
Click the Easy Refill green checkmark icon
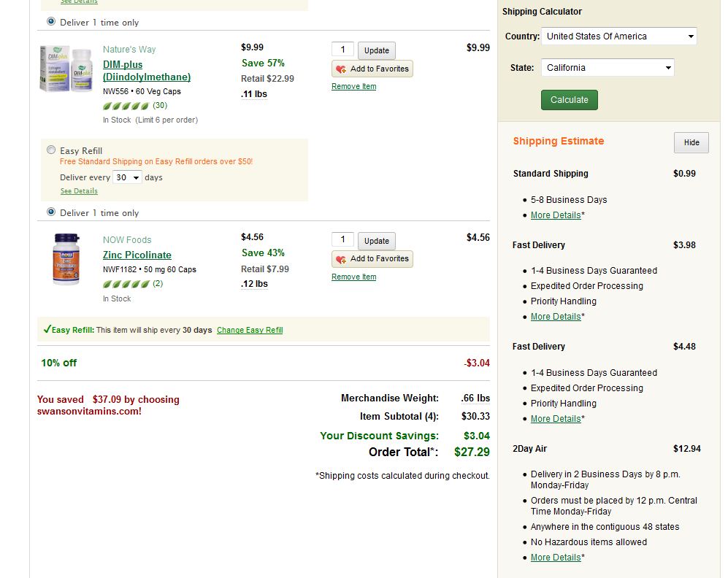point(47,329)
